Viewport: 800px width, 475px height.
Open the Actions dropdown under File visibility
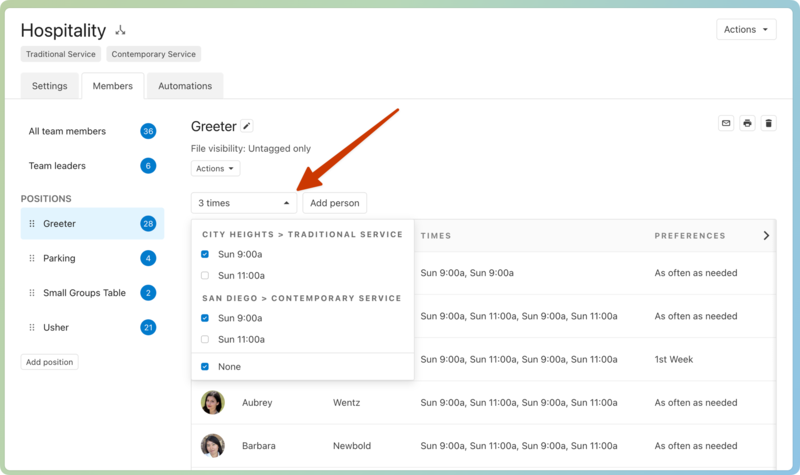point(215,169)
